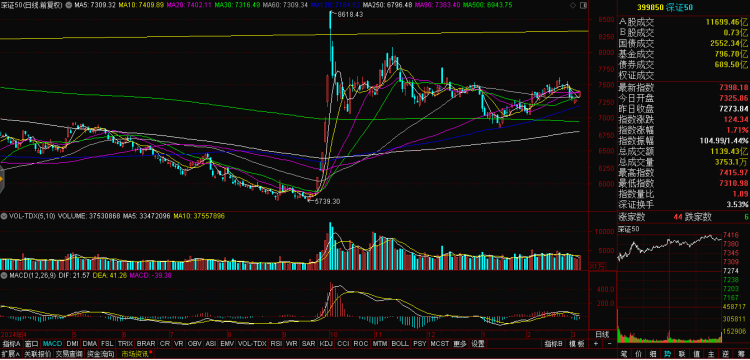Expand the 指标A dropdown
The height and width of the screenshot is (360, 750).
point(11,344)
